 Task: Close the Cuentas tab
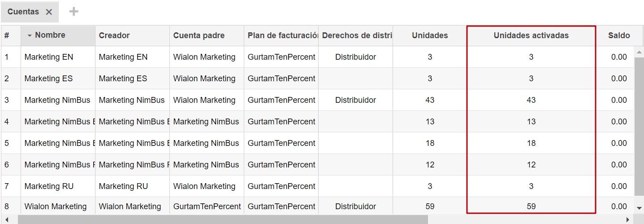tap(49, 12)
